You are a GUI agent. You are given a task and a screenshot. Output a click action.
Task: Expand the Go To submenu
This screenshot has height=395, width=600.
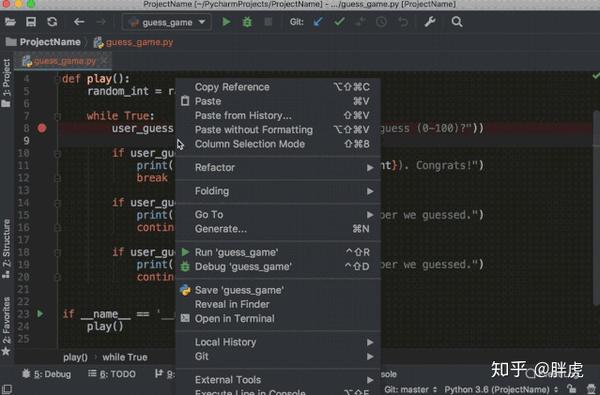[x=278, y=215]
